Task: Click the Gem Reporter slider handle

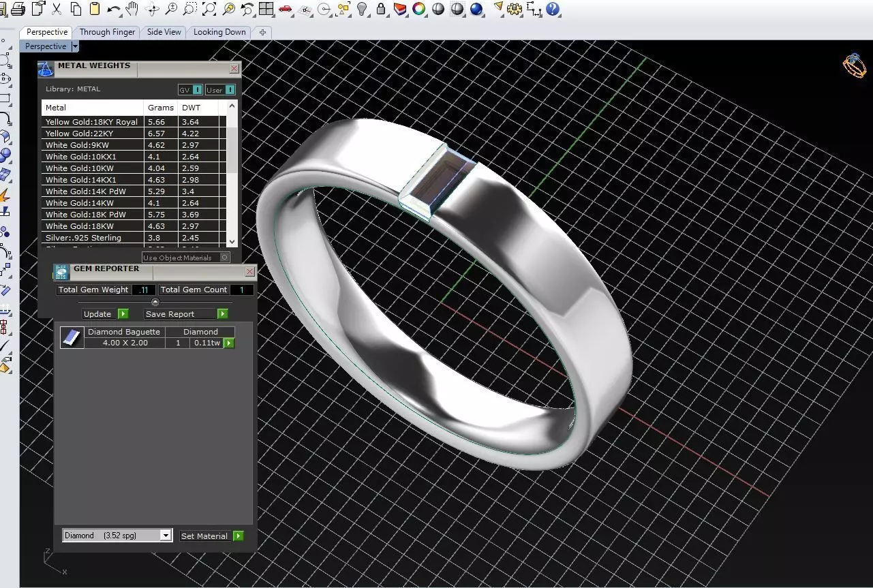Action: [x=155, y=302]
